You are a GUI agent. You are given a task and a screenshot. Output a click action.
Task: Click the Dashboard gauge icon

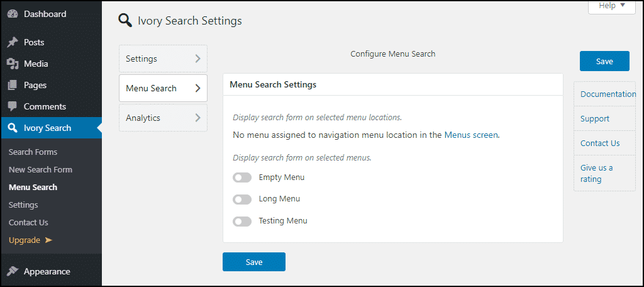[x=13, y=14]
